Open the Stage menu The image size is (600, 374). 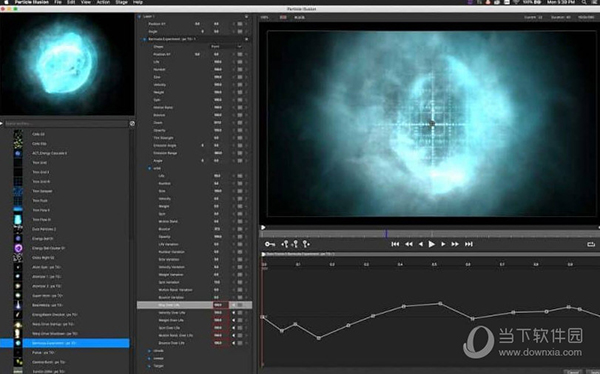coord(122,2)
